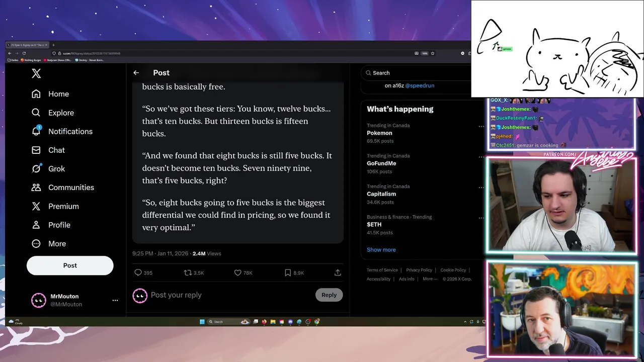The width and height of the screenshot is (644, 362).
Task: Click the 100% zoom indicator in address bar
Action: 425,53
